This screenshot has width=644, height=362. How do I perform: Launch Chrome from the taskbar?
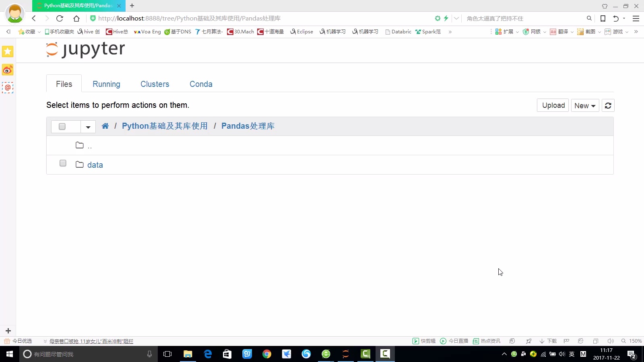(266, 354)
